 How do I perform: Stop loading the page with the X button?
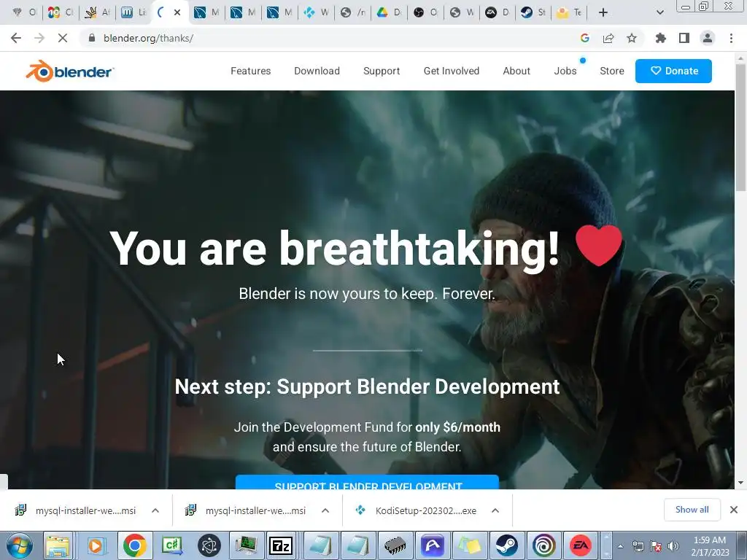tap(63, 38)
